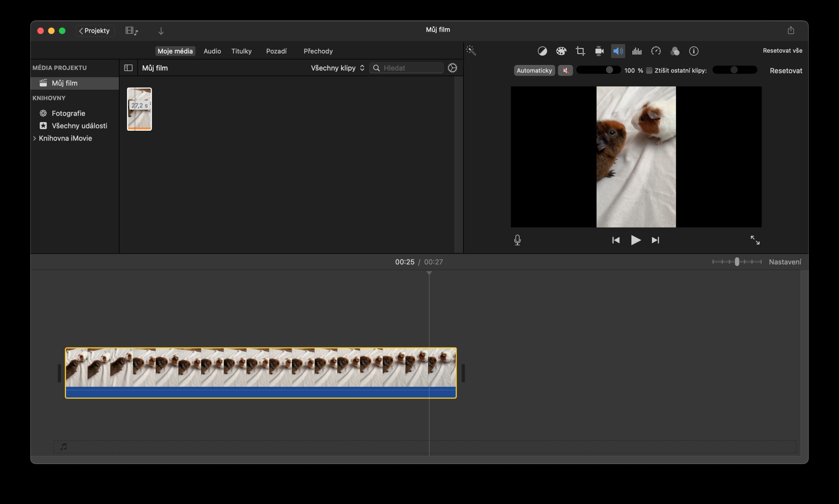Click the Resetovat vše button
This screenshot has height=504, width=839.
782,50
